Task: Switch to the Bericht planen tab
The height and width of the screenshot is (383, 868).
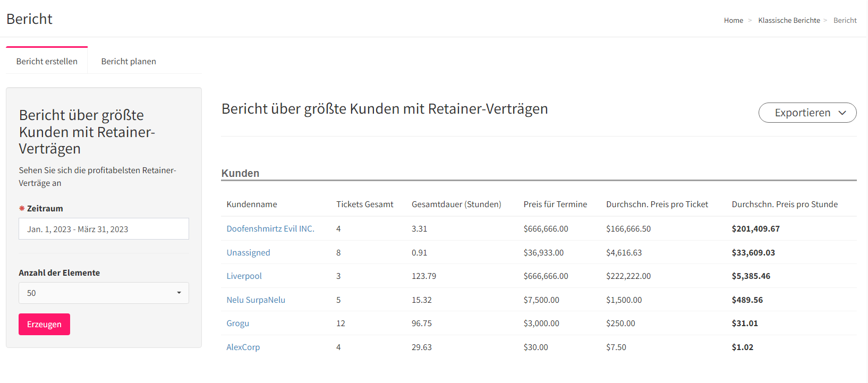Action: click(129, 61)
